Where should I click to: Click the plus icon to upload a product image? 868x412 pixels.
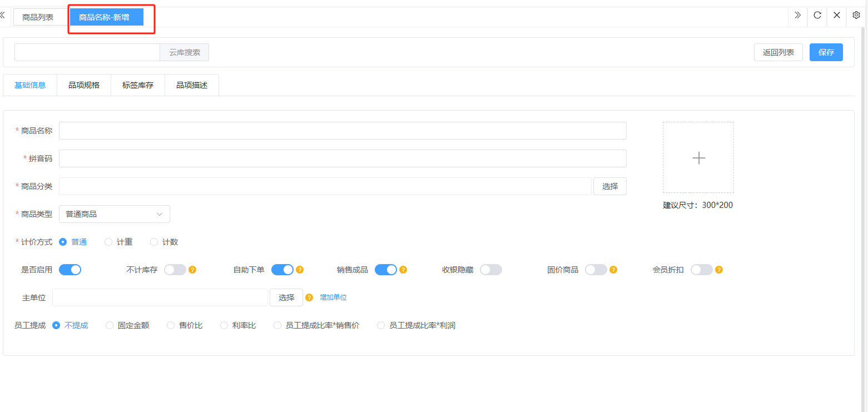point(698,158)
